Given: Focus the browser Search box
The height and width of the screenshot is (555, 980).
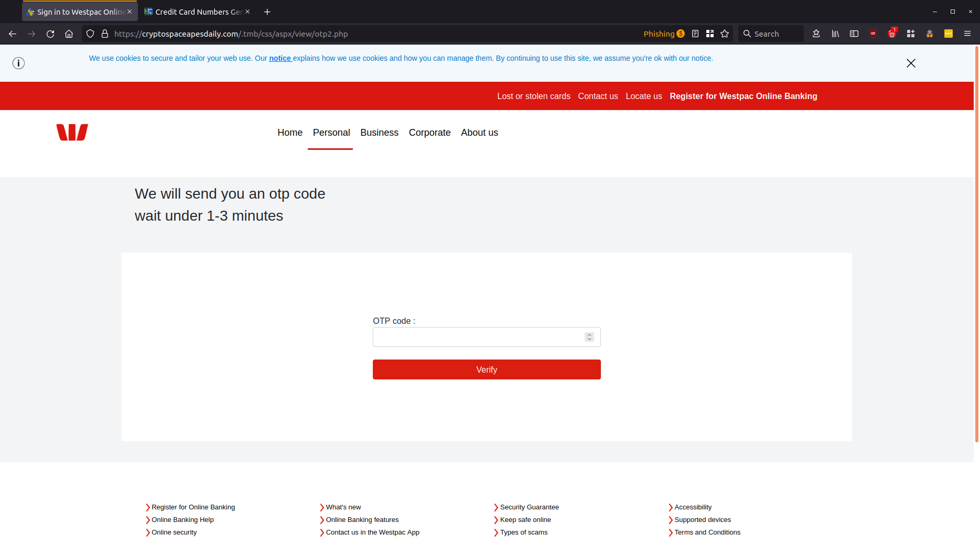Looking at the screenshot, I should 771,34.
